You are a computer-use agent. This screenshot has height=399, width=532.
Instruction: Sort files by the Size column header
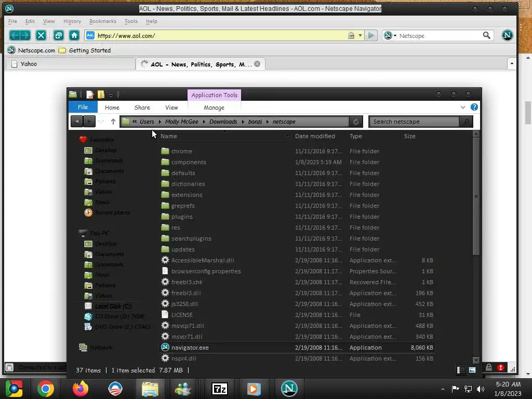click(419, 136)
